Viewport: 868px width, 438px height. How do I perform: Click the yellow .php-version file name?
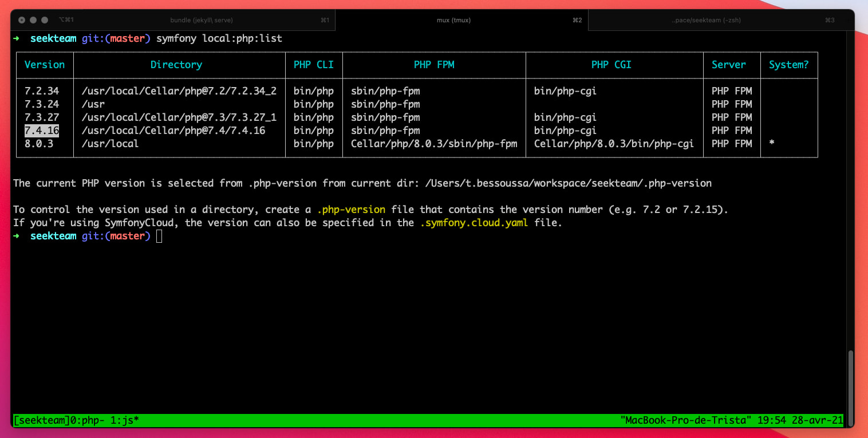351,210
